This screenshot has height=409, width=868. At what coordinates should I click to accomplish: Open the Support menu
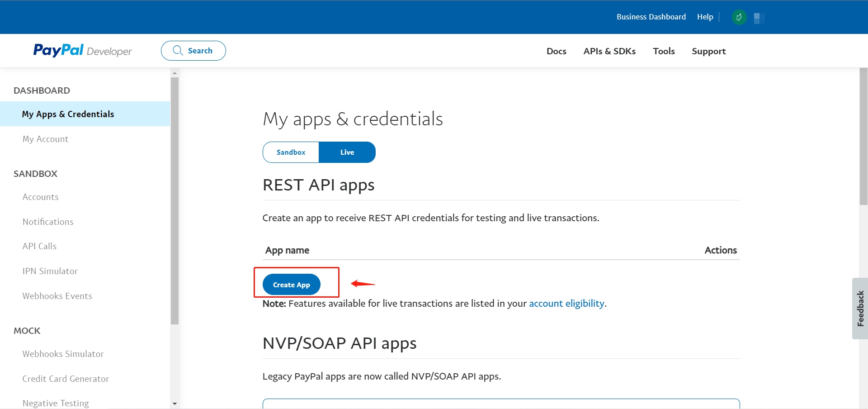708,51
